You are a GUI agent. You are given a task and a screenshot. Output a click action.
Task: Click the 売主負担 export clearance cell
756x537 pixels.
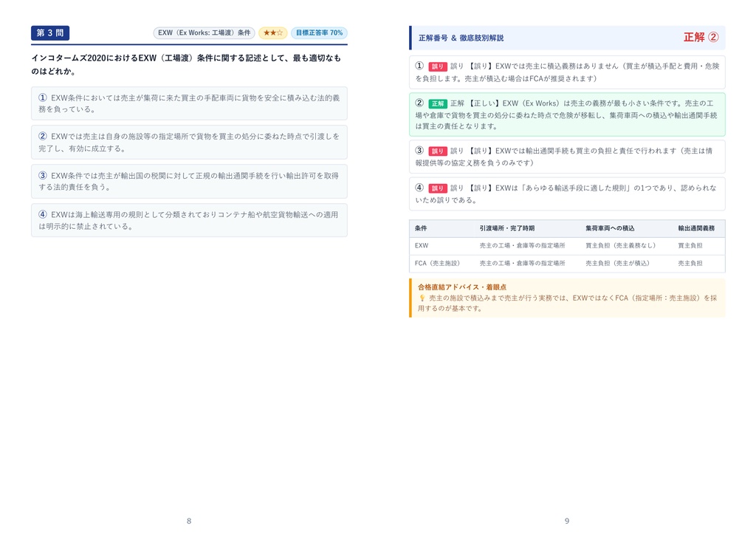coord(690,264)
